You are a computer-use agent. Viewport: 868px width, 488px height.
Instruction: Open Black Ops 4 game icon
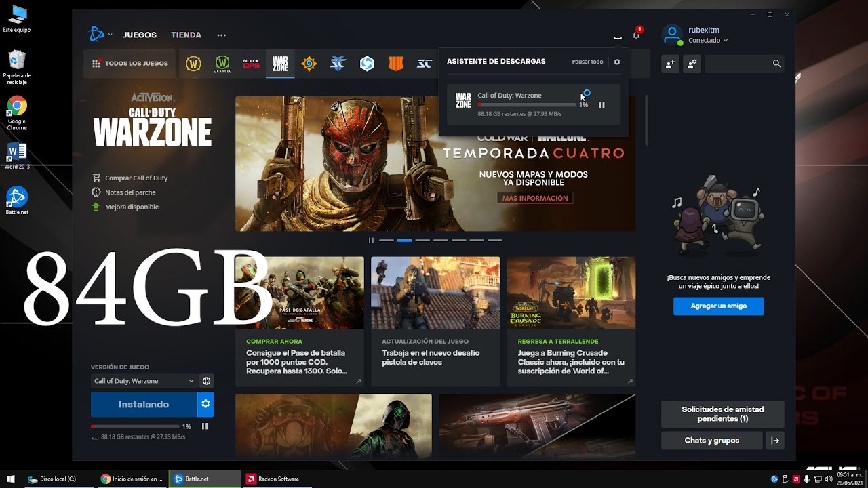pos(395,63)
